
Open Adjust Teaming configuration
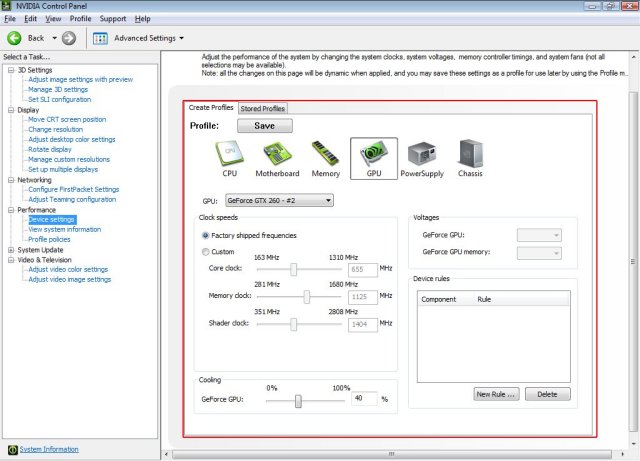click(72, 199)
